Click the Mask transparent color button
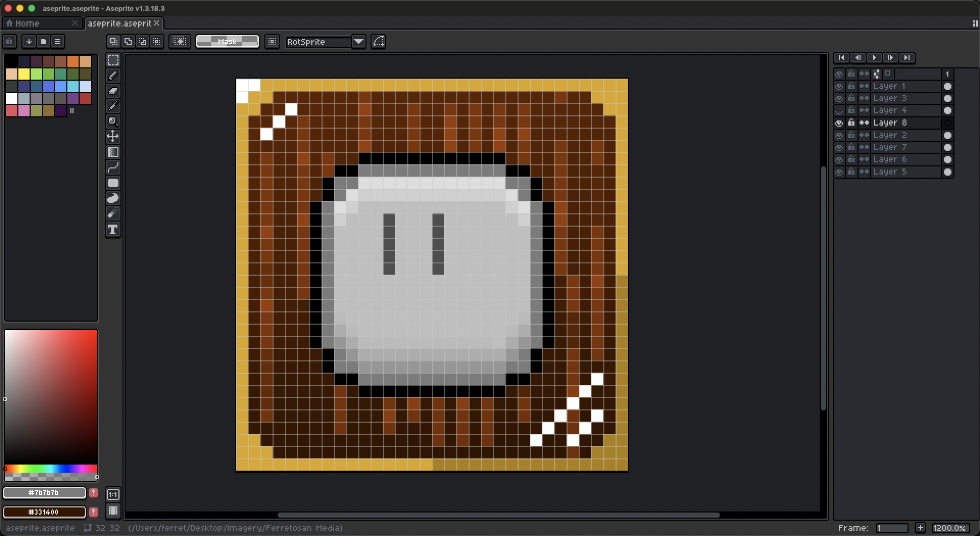Image resolution: width=980 pixels, height=536 pixels. 228,41
